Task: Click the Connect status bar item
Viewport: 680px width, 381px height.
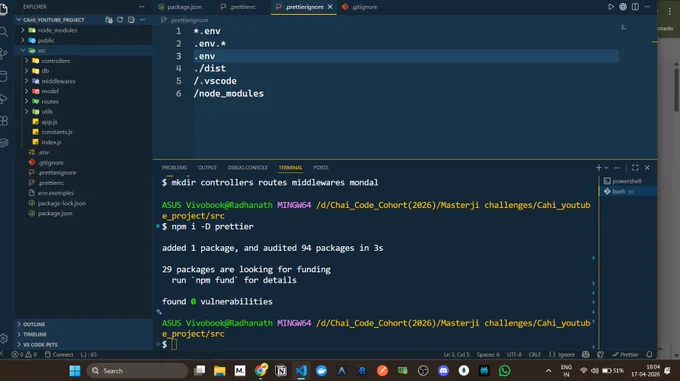Action: [59, 355]
